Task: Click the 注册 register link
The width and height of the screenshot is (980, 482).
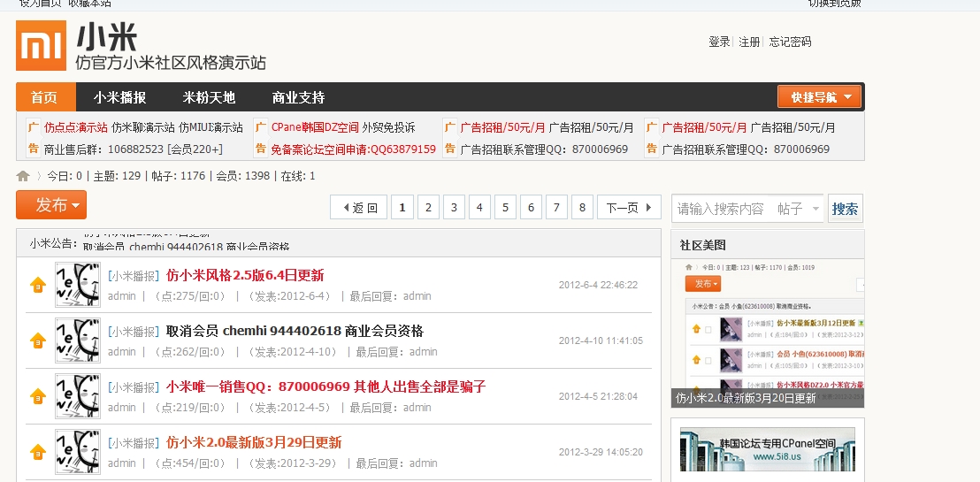Action: [749, 42]
